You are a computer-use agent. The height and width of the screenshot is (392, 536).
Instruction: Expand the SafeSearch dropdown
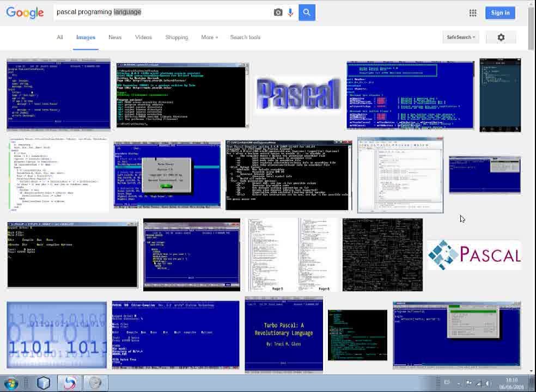point(460,37)
